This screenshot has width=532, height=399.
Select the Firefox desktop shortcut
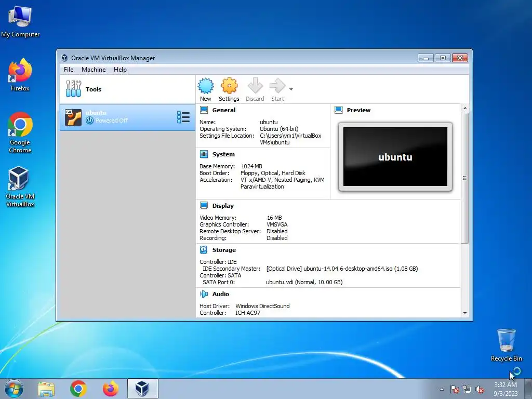pos(20,75)
